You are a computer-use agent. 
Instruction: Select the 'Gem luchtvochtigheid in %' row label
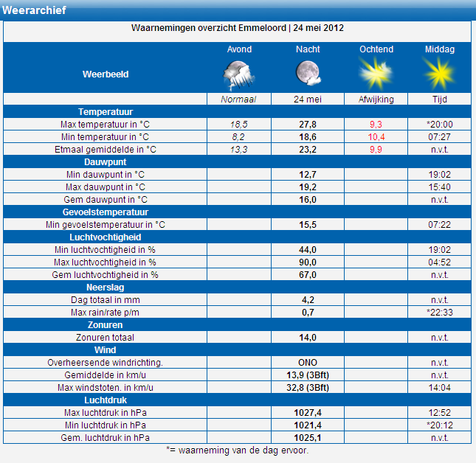coord(105,275)
